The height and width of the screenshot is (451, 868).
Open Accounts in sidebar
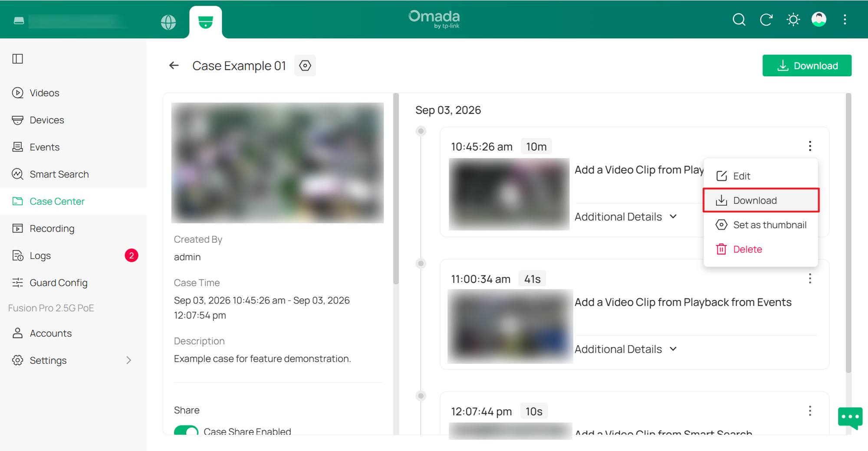(73, 333)
